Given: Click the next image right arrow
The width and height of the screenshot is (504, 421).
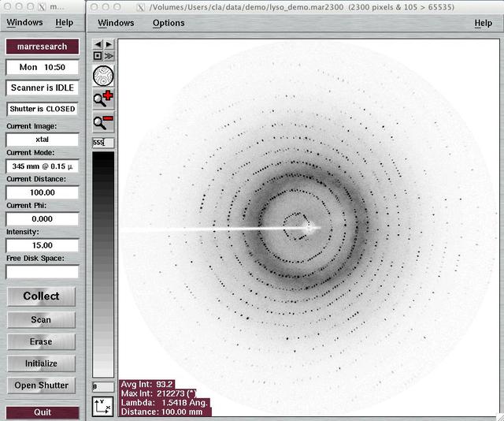Looking at the screenshot, I should pos(109,45).
